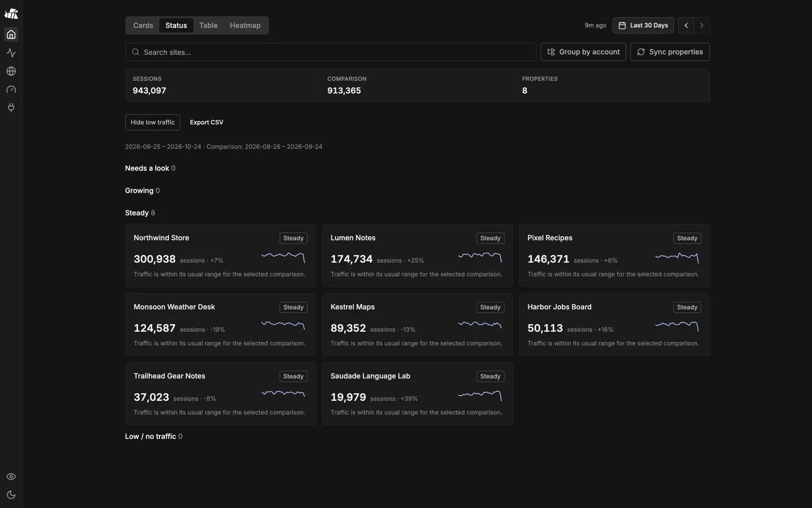The width and height of the screenshot is (812, 508).
Task: Go to next date period
Action: [x=702, y=25]
